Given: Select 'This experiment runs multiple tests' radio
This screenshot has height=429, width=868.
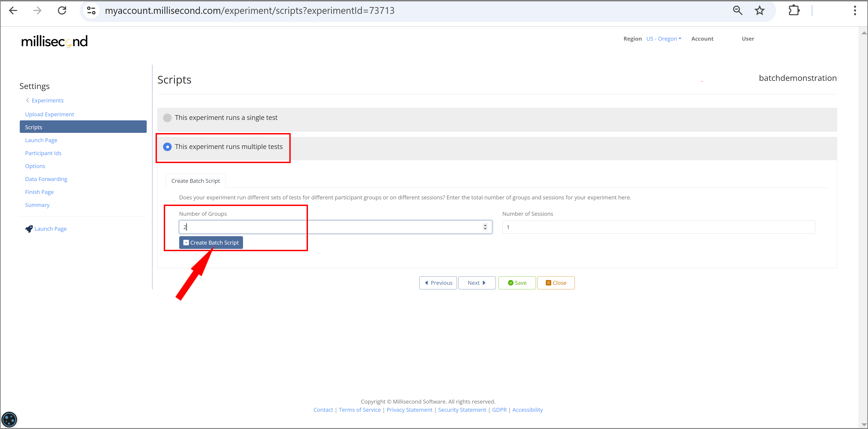Looking at the screenshot, I should [167, 147].
